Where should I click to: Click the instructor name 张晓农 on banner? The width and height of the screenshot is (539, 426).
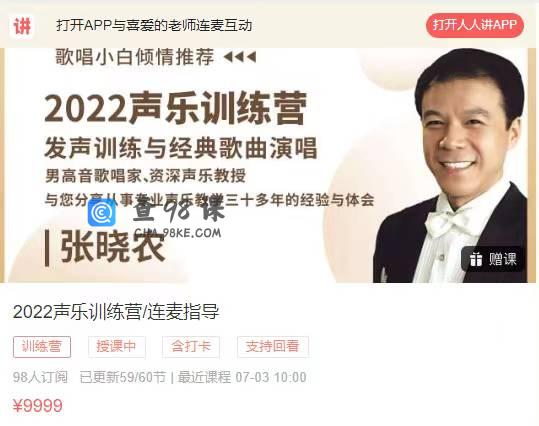pos(112,248)
